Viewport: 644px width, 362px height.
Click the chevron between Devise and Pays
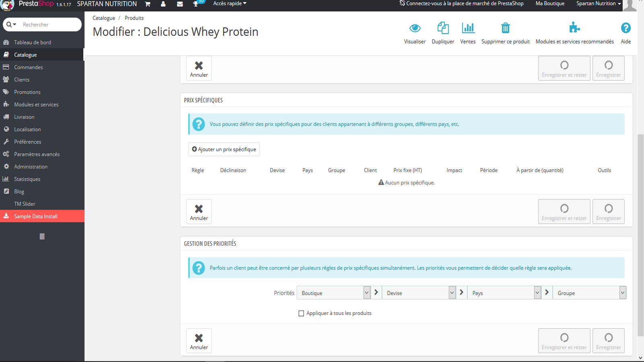click(461, 292)
